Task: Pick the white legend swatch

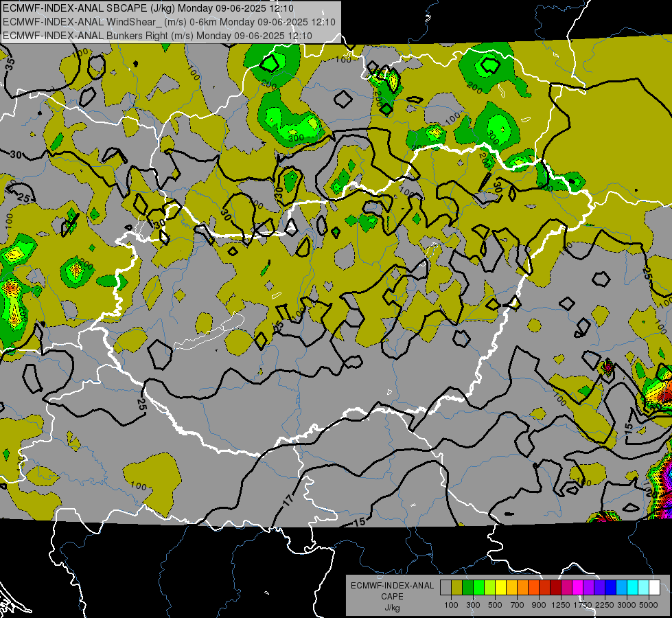Action: pyautogui.click(x=654, y=587)
